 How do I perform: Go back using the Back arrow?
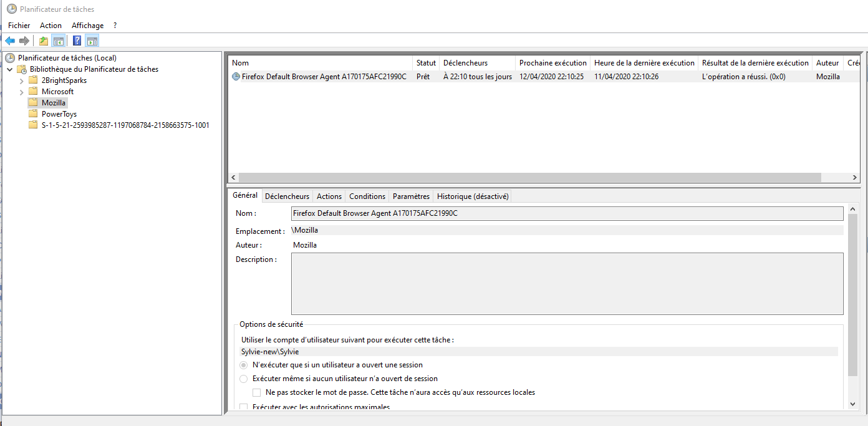click(x=10, y=41)
